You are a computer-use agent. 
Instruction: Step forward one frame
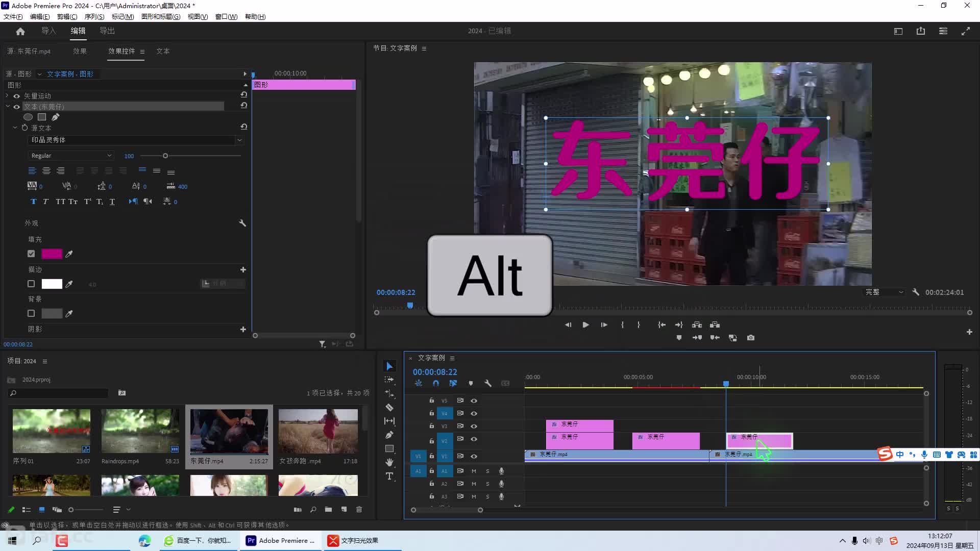[604, 324]
